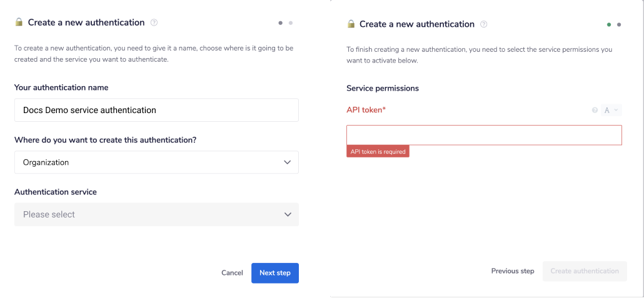Go back with the Previous step button
644x298 pixels.
pos(513,271)
